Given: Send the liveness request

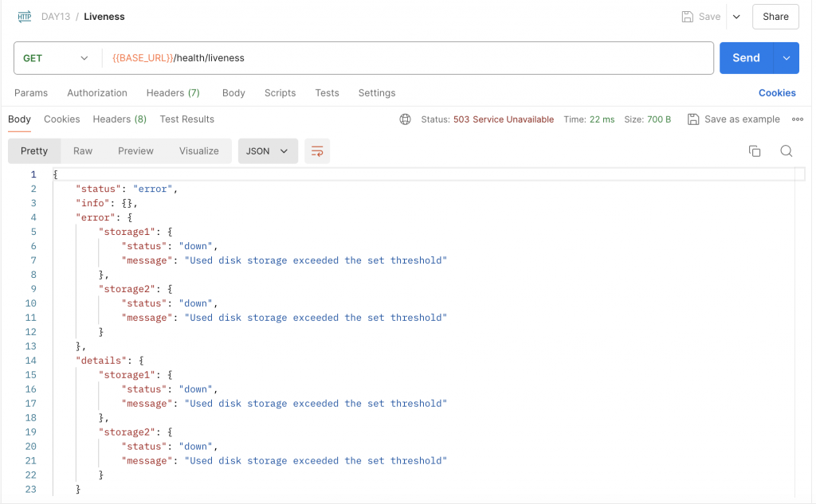Looking at the screenshot, I should pos(746,58).
